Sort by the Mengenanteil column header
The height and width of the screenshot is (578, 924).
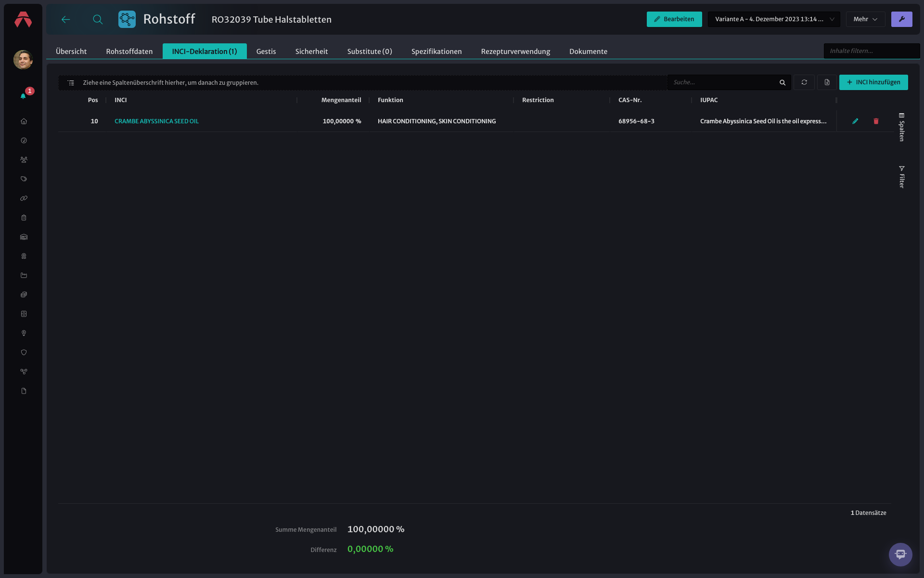tap(341, 100)
